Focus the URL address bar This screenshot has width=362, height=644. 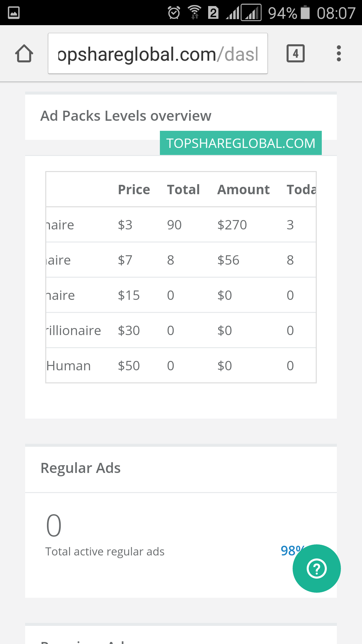(158, 54)
